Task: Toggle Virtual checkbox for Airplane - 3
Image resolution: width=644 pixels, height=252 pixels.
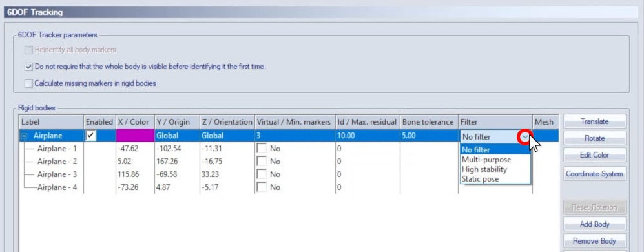Action: point(261,174)
